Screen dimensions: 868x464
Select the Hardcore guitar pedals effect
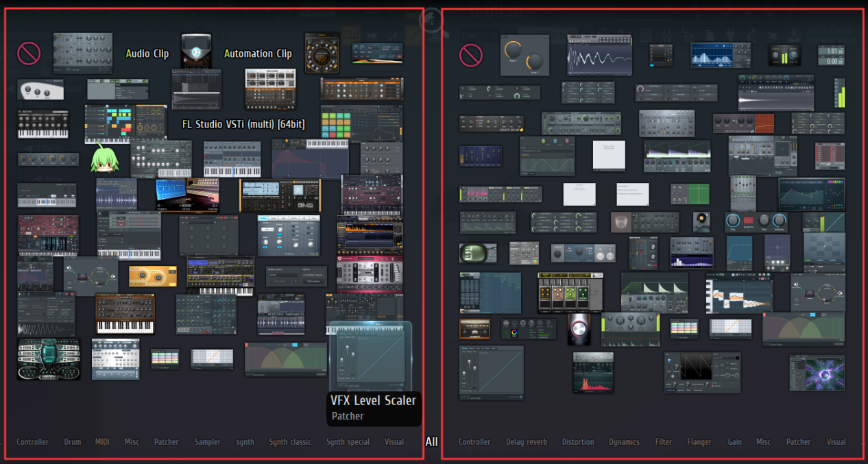click(570, 292)
